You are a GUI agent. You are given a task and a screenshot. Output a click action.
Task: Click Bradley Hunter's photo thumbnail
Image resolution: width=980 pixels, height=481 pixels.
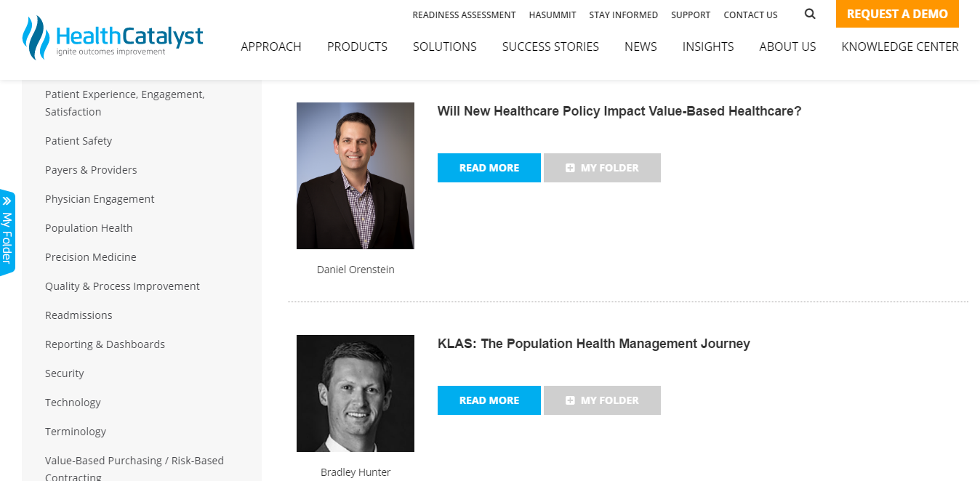click(356, 393)
